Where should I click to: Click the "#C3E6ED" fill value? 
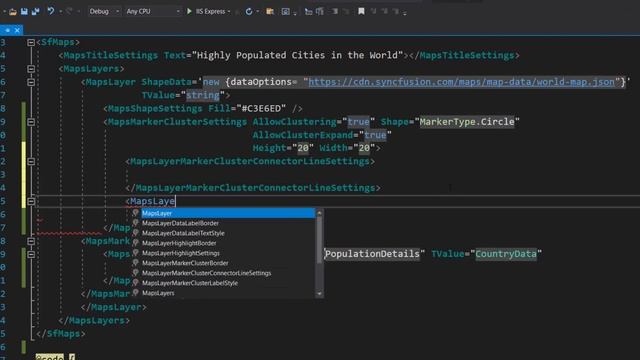(x=261, y=109)
